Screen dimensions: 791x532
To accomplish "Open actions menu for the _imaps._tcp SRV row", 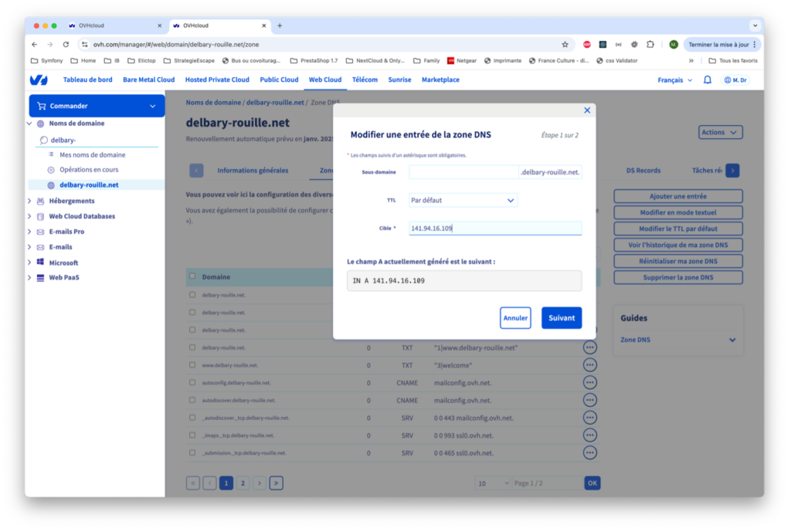I will pos(589,435).
